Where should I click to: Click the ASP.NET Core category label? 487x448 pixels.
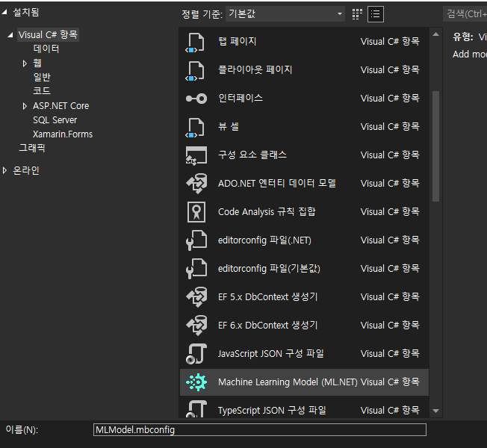click(x=61, y=106)
